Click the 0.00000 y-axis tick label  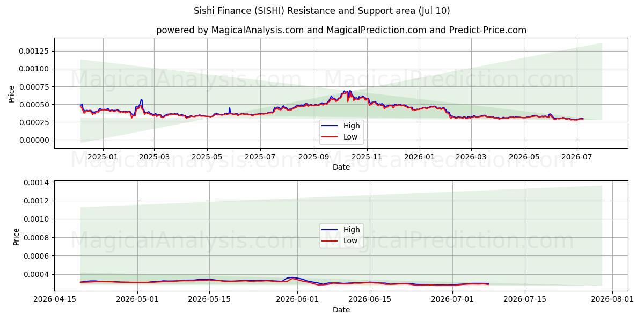pos(34,140)
